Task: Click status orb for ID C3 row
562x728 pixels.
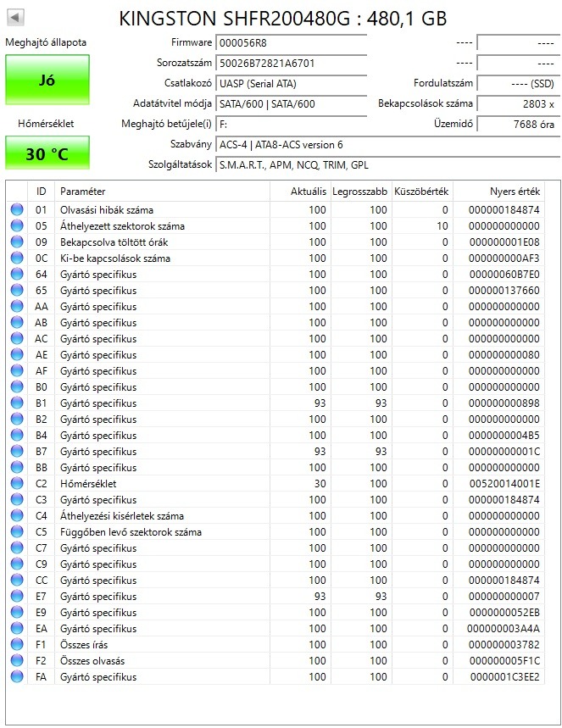Action: [17, 499]
